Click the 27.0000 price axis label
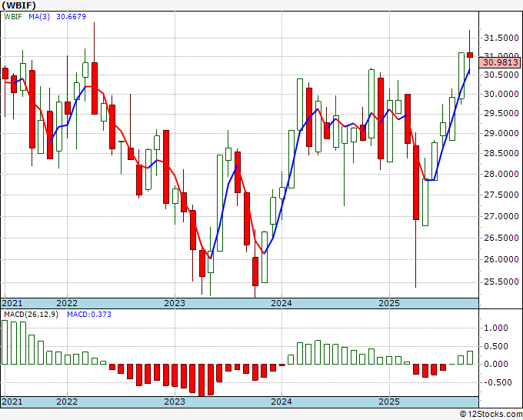Viewport: 523px width, 420px height. [501, 216]
